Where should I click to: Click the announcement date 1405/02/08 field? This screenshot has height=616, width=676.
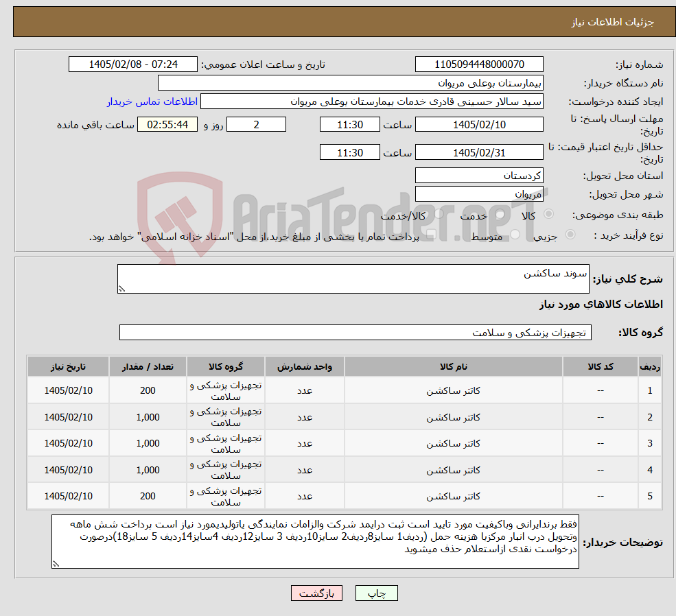click(132, 64)
